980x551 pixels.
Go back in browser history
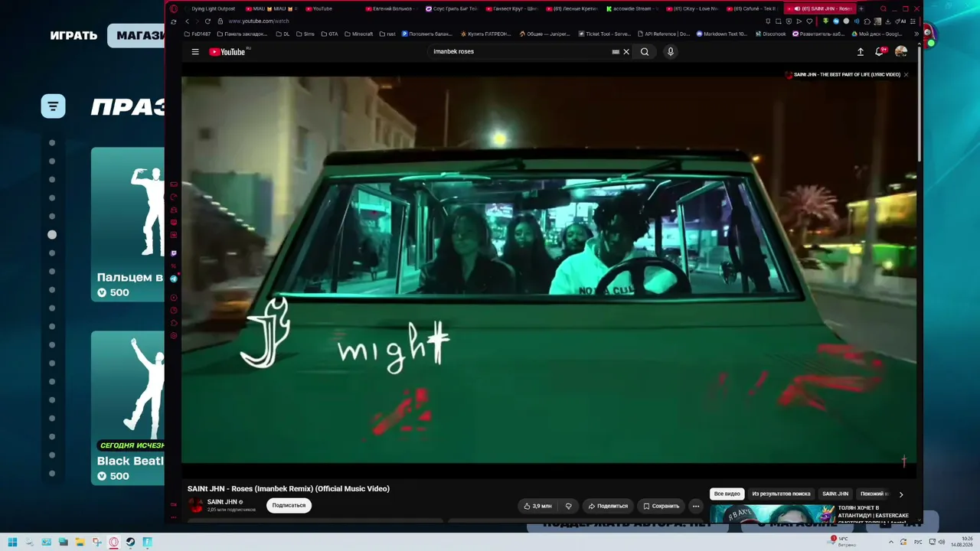click(187, 21)
